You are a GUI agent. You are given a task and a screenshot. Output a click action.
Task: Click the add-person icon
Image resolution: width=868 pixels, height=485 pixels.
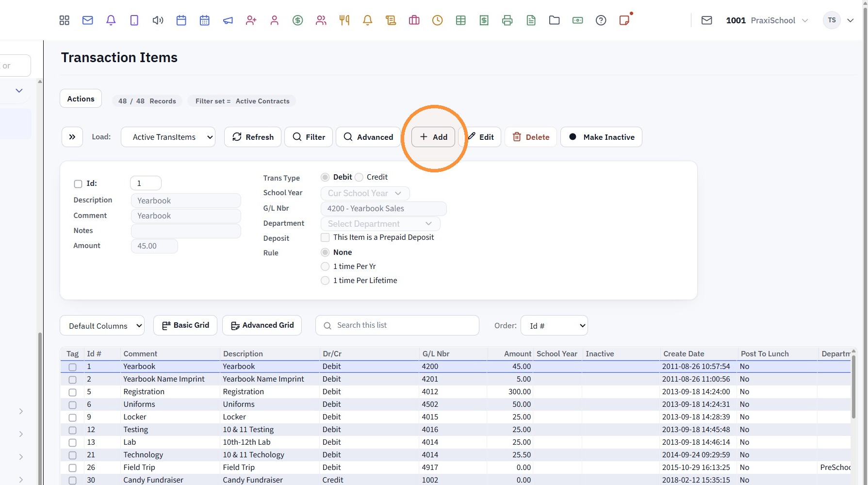[x=251, y=20]
